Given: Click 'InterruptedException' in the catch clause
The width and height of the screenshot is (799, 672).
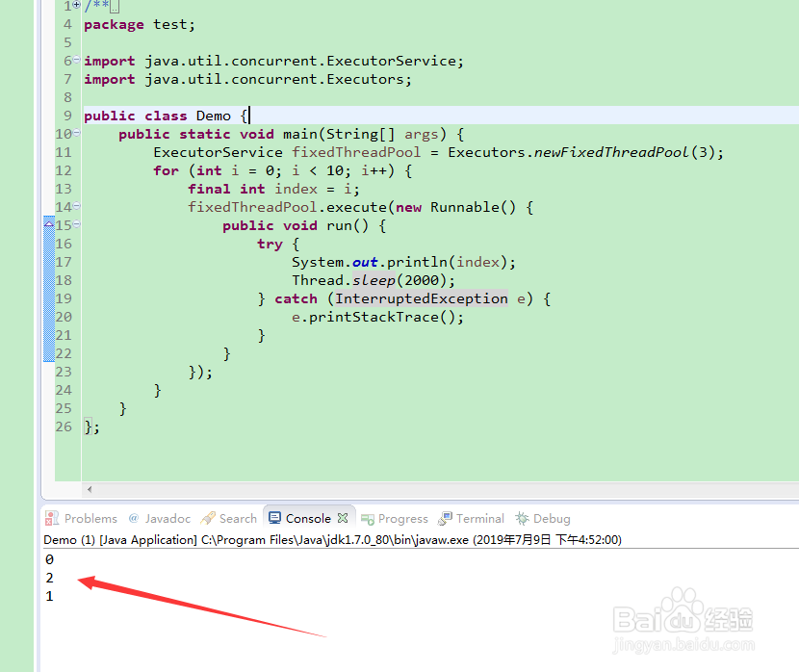Looking at the screenshot, I should pyautogui.click(x=422, y=298).
